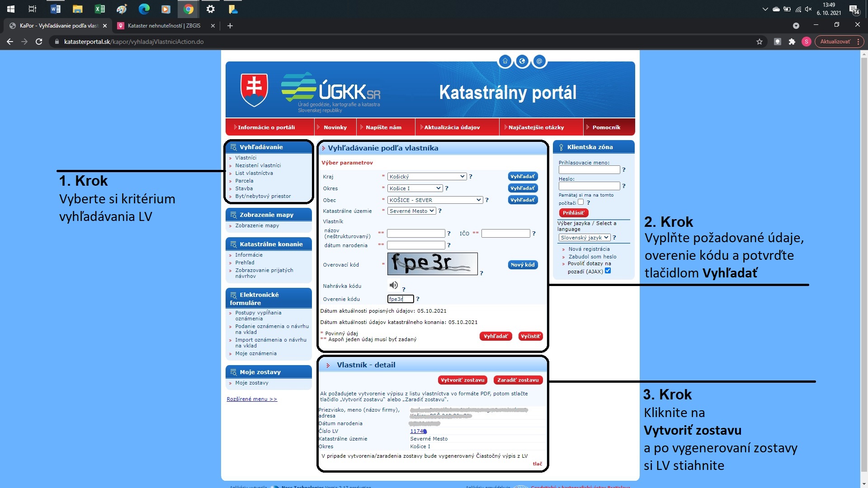Click the ÚGKK SR logo
Viewport: 868px width, 488px height.
tap(331, 92)
